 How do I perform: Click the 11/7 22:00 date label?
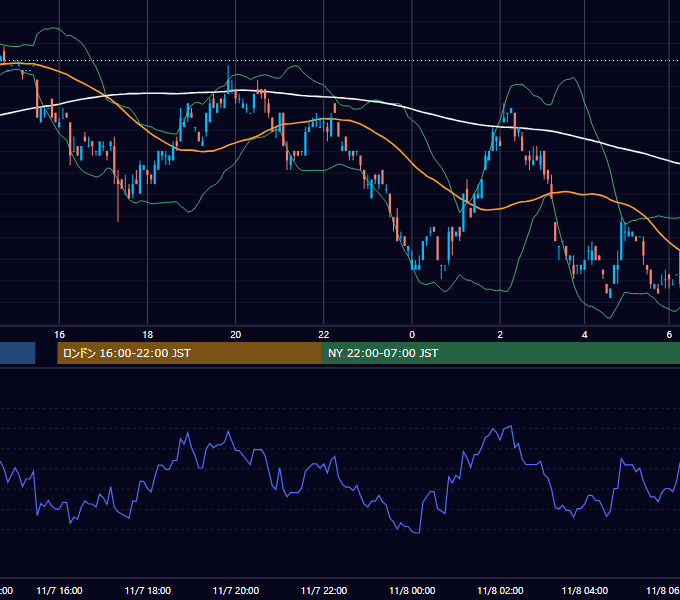(x=324, y=590)
